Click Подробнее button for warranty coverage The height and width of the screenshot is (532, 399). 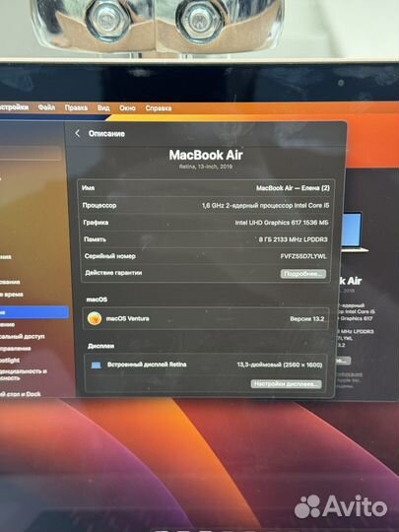point(303,274)
